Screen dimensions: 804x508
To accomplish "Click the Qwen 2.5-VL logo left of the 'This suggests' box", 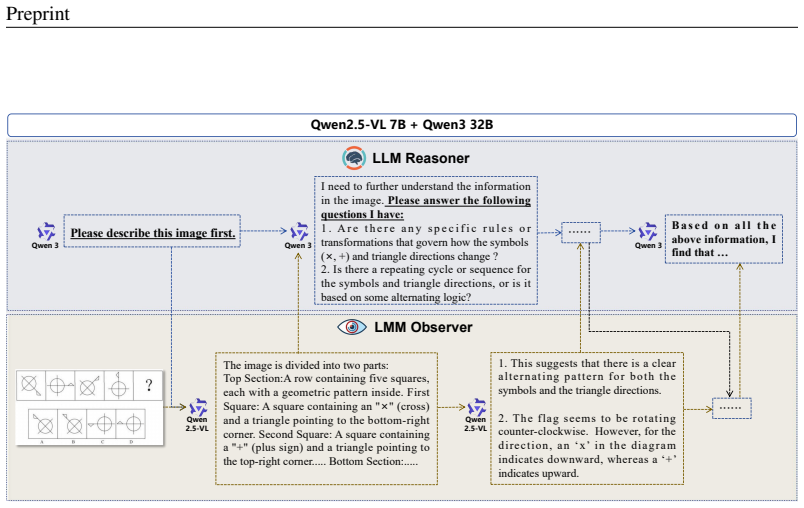I will point(476,408).
